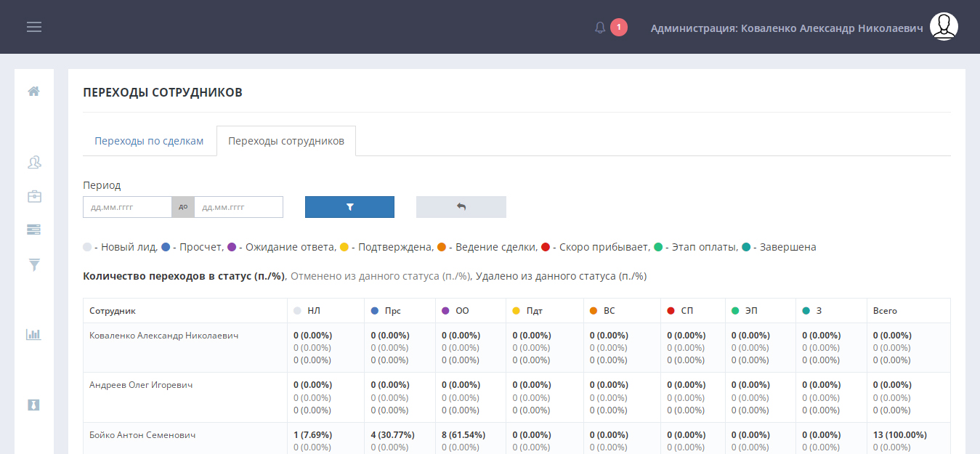Open the bar chart reports icon
This screenshot has width=980, height=454.
(33, 334)
